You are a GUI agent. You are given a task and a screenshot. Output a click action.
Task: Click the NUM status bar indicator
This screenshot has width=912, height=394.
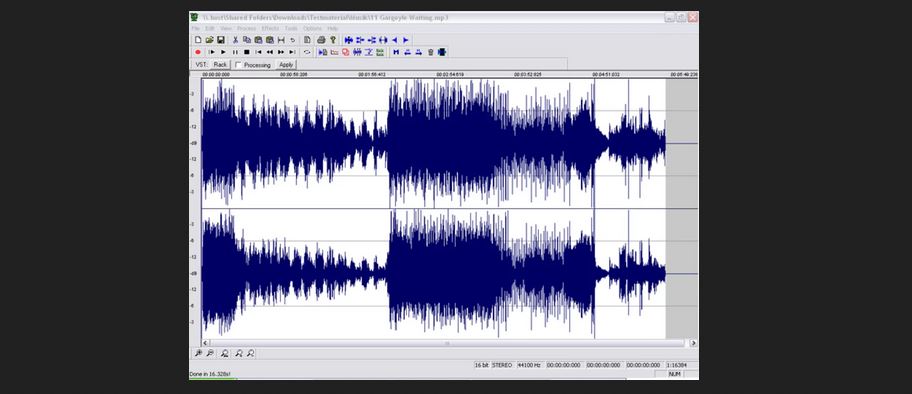tap(675, 374)
